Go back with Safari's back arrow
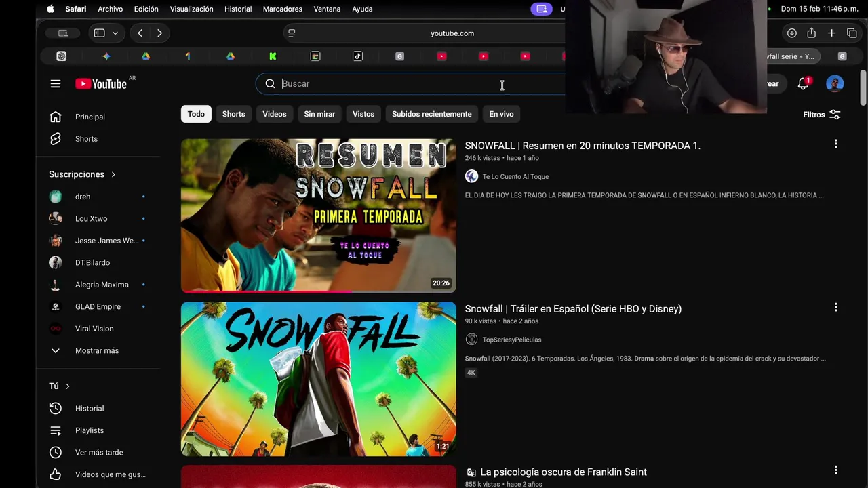Viewport: 868px width, 488px height. [x=140, y=33]
